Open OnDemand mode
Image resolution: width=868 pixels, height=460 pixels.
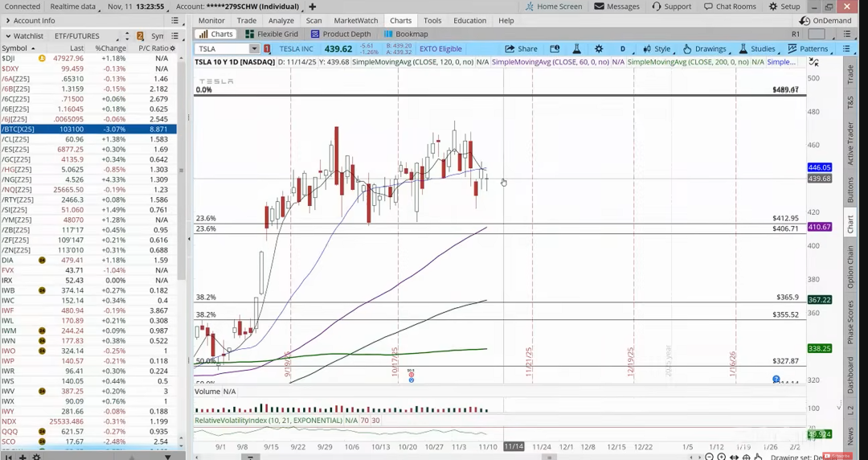click(x=826, y=20)
